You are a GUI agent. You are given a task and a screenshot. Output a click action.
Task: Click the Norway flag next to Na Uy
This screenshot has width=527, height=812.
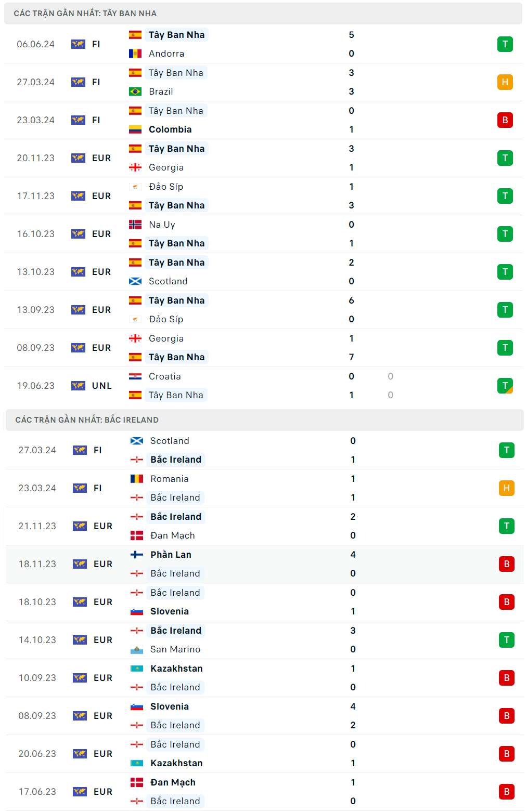tap(135, 225)
